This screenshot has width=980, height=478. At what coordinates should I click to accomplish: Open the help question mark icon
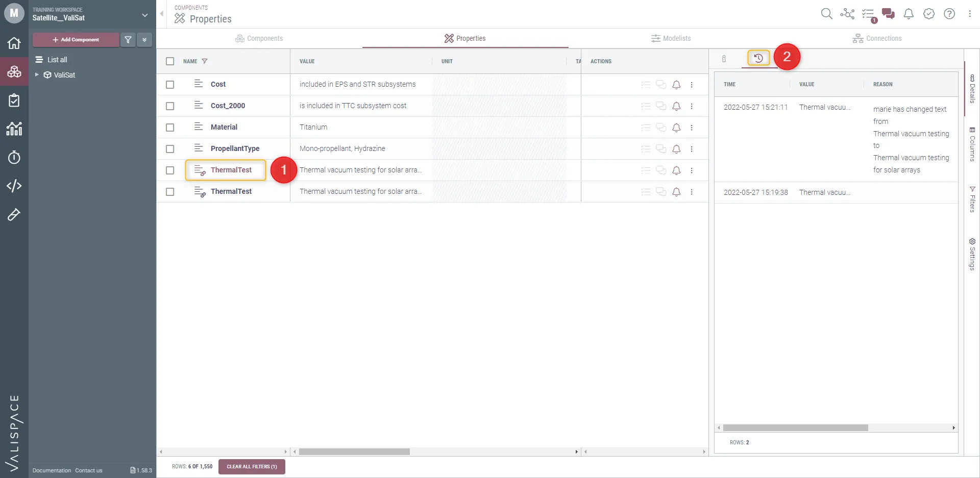[949, 14]
